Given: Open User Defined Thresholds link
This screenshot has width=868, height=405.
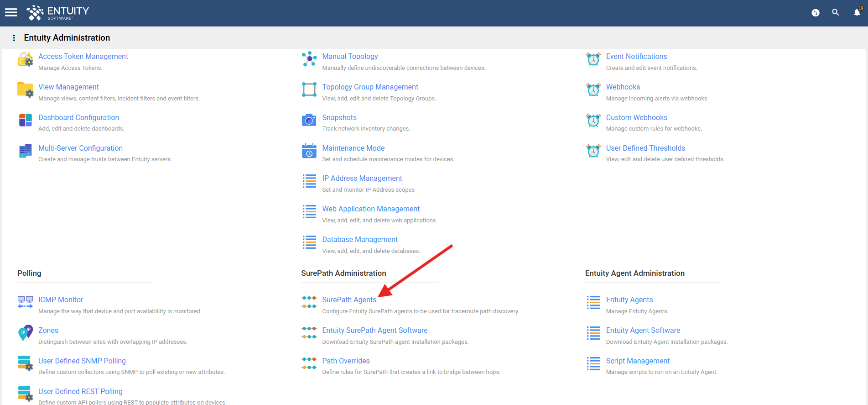Looking at the screenshot, I should (x=645, y=148).
